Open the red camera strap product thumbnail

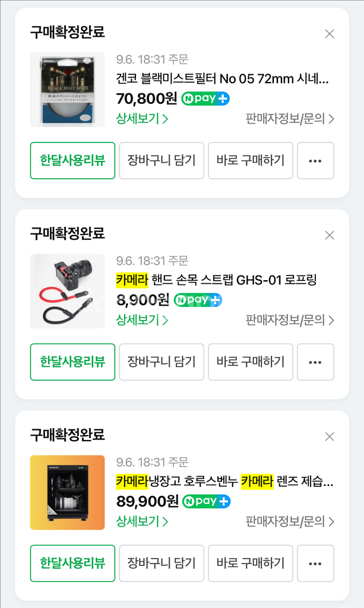tap(67, 291)
